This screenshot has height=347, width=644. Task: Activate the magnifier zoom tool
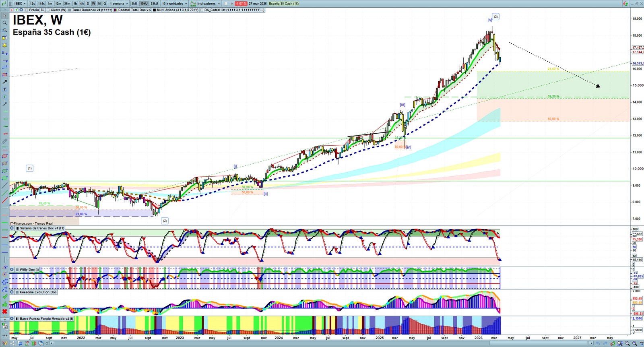(x=5, y=23)
